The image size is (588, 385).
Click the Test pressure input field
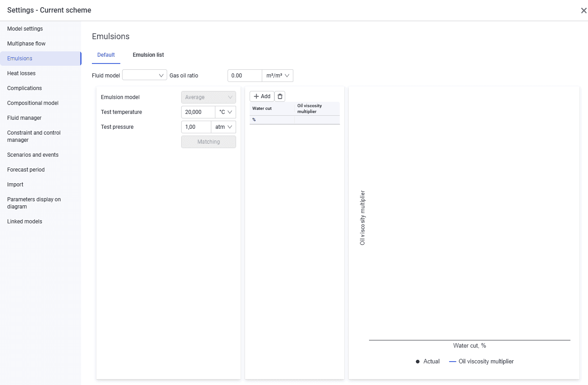[196, 127]
